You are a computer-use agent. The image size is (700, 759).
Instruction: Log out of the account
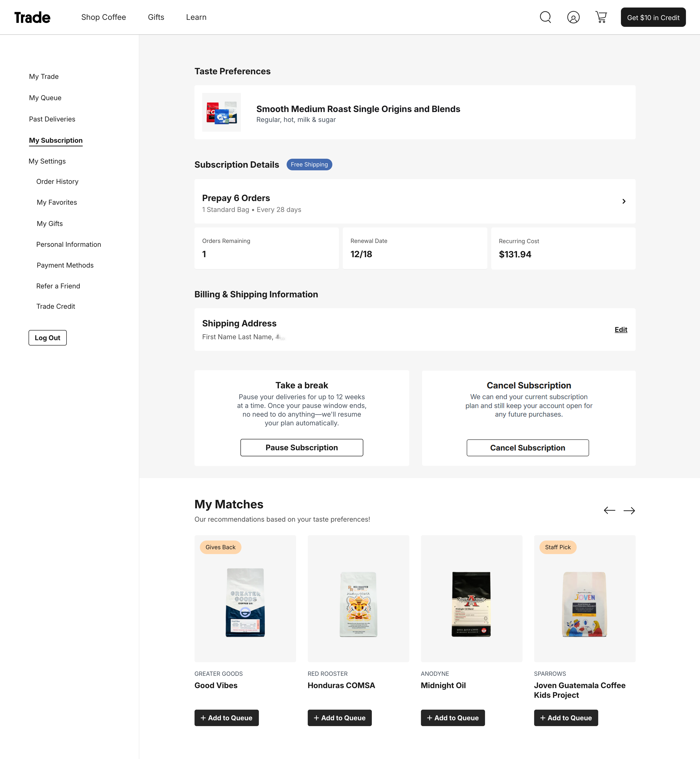(47, 338)
